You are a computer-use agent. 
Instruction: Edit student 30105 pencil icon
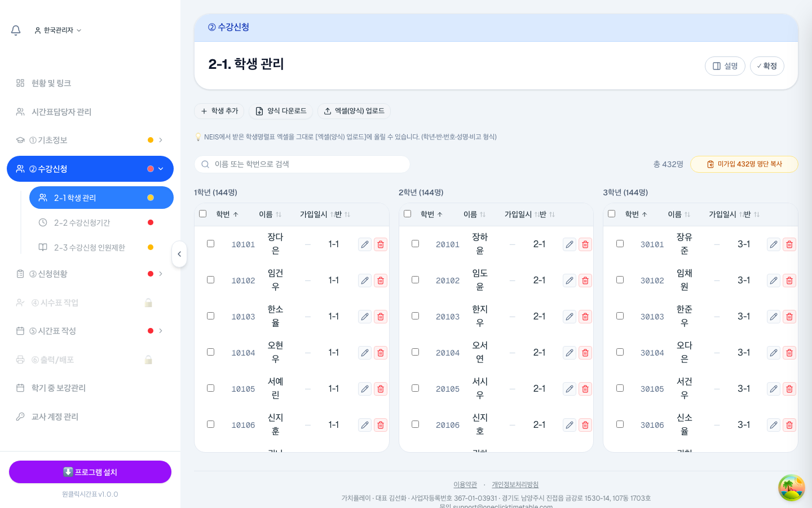click(774, 389)
